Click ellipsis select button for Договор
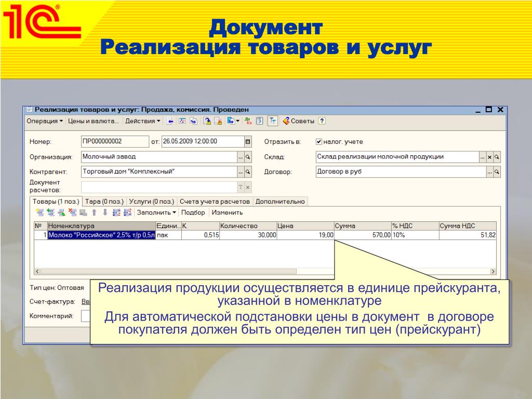The image size is (532, 399). coord(489,172)
